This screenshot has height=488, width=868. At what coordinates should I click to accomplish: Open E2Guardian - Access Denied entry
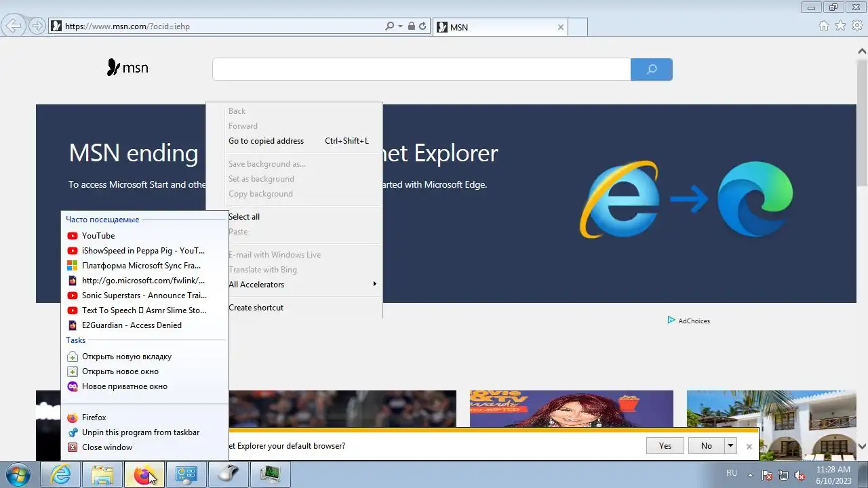point(144,325)
